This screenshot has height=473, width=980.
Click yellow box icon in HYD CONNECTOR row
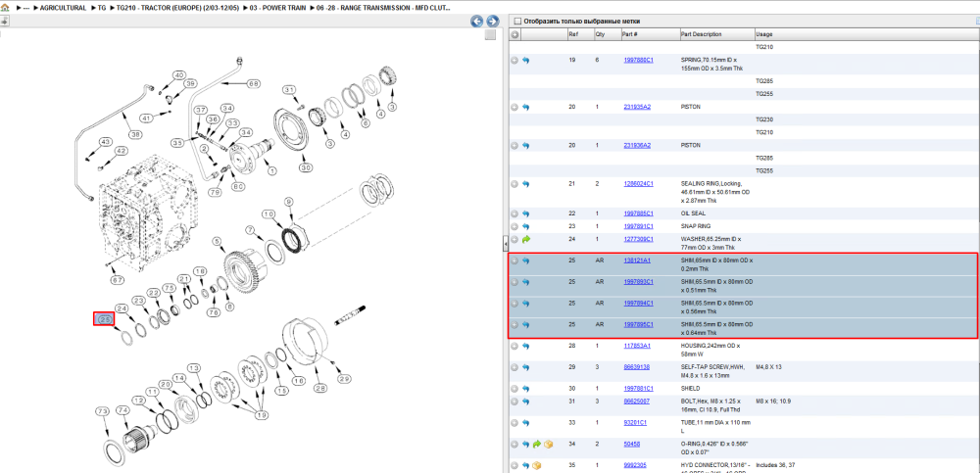tap(537, 465)
